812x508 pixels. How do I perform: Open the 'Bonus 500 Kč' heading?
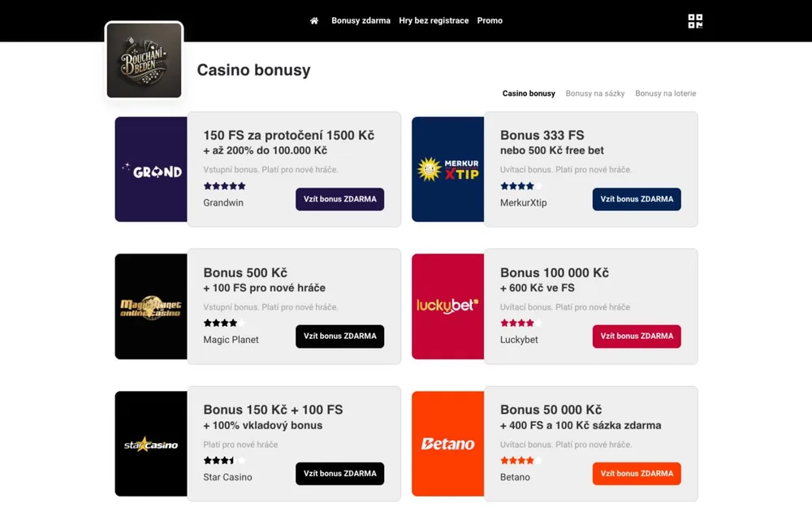click(x=245, y=272)
